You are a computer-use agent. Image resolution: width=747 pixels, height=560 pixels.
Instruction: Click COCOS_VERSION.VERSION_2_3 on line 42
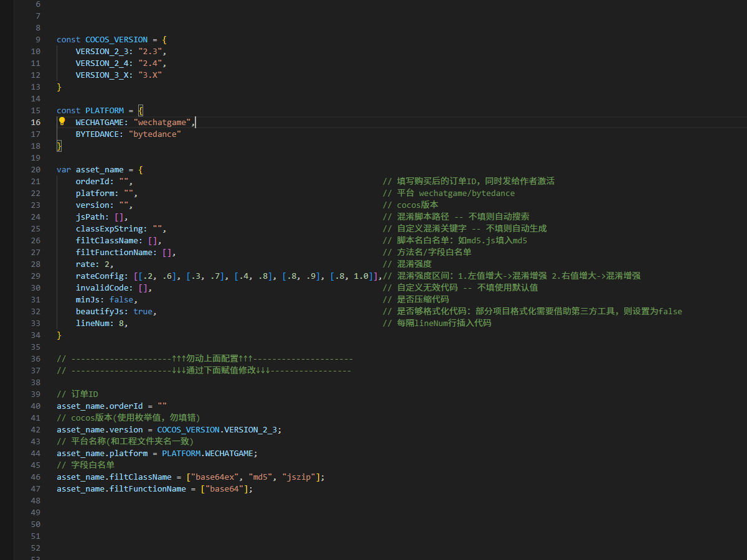pos(218,430)
